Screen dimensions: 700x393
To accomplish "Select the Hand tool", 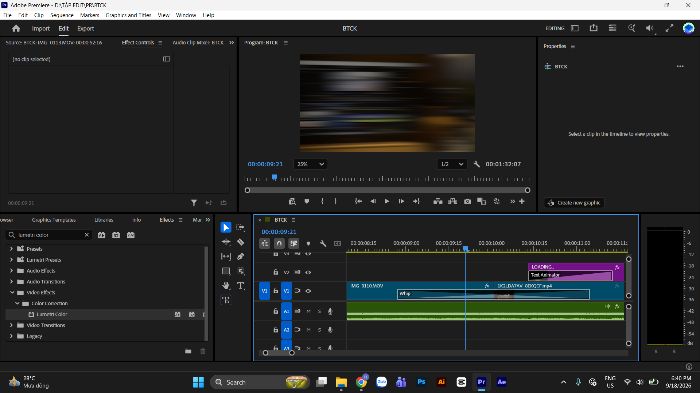I will tap(226, 285).
